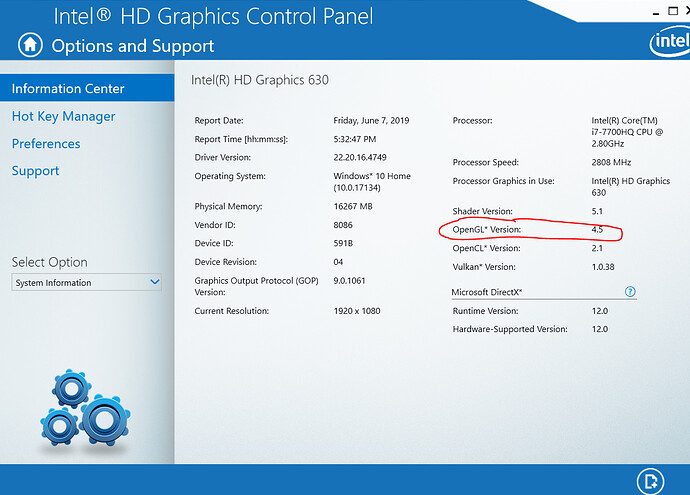Click the Microsoft DirectX section label

coord(487,292)
